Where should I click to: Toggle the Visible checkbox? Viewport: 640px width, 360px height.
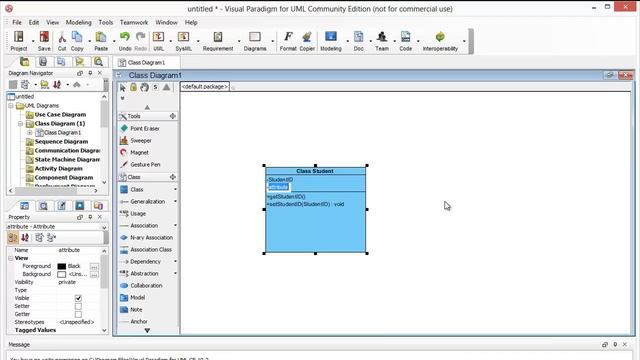tap(78, 298)
